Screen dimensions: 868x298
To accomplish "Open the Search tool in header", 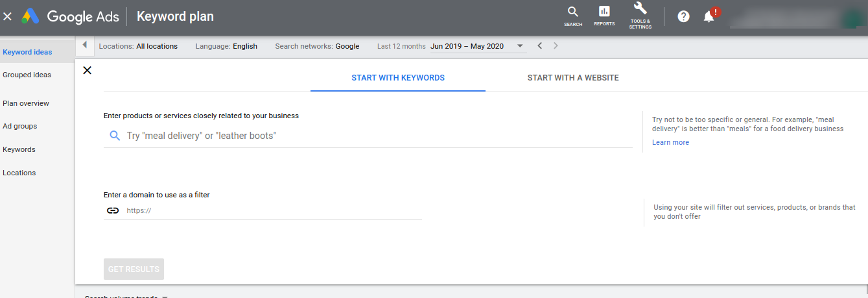I will tap(573, 16).
